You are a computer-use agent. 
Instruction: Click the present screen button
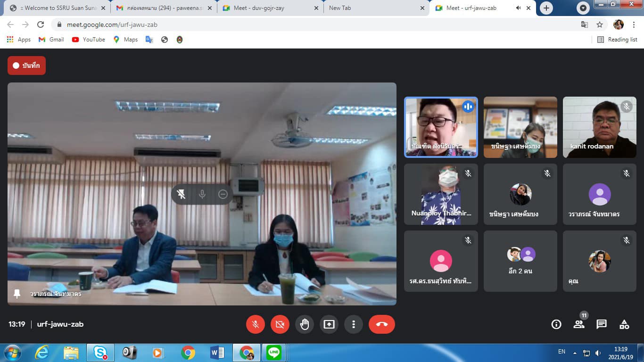[x=329, y=324]
